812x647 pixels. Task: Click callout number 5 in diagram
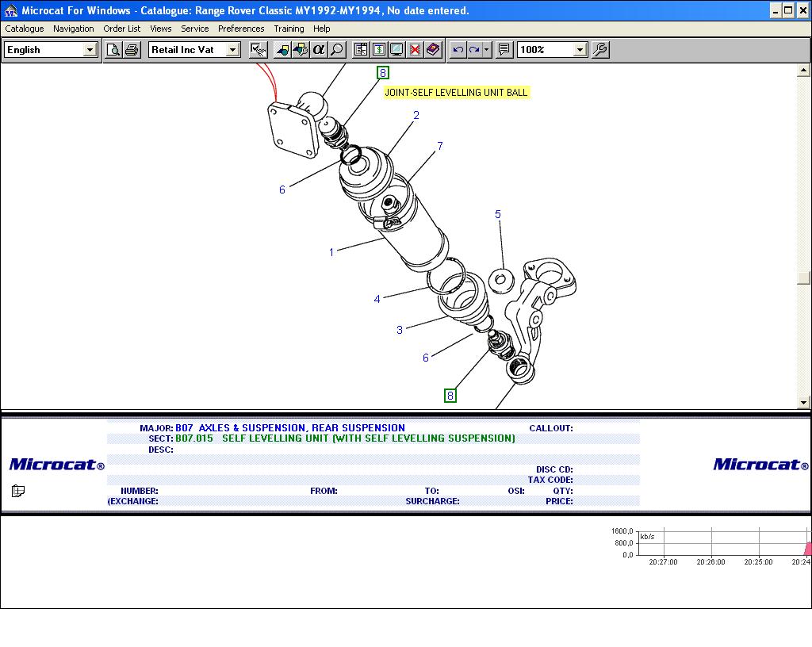498,215
